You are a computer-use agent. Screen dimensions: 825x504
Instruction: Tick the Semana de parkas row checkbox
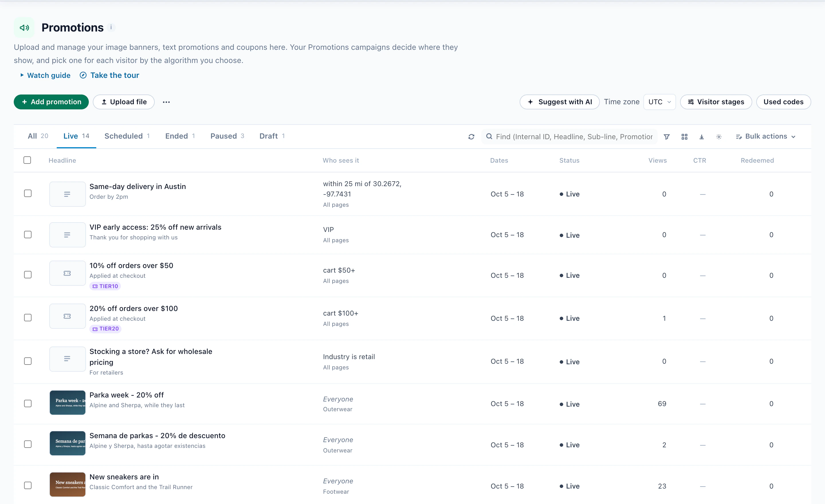click(x=28, y=444)
